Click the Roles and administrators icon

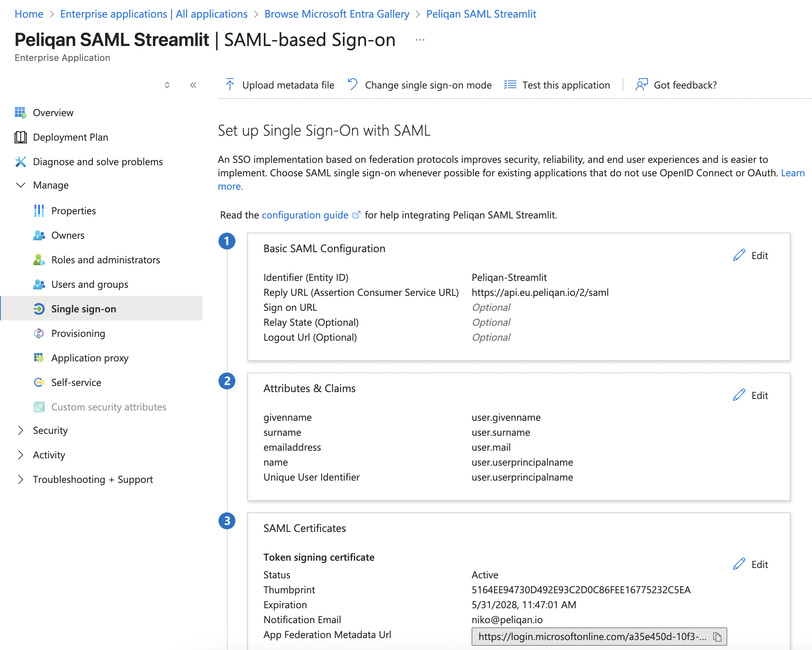pyautogui.click(x=39, y=260)
